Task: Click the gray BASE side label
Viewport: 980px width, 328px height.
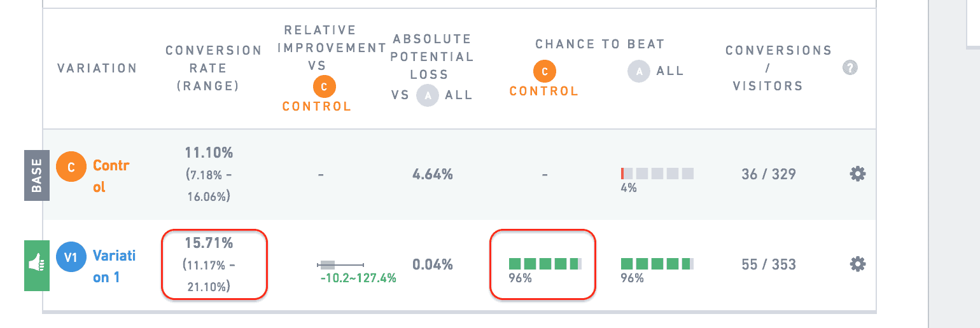Action: point(37,175)
